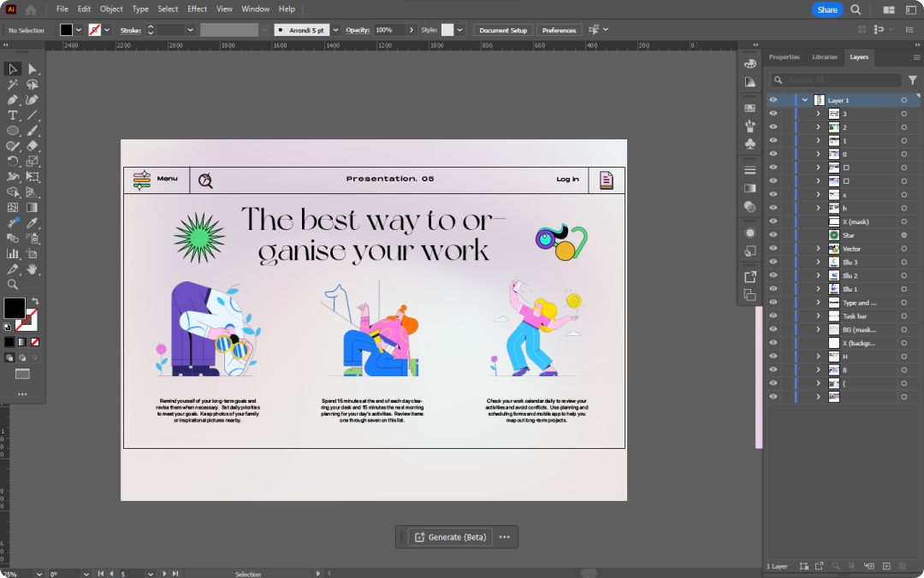Image resolution: width=924 pixels, height=578 pixels.
Task: Switch to the Properties tab
Action: [784, 57]
